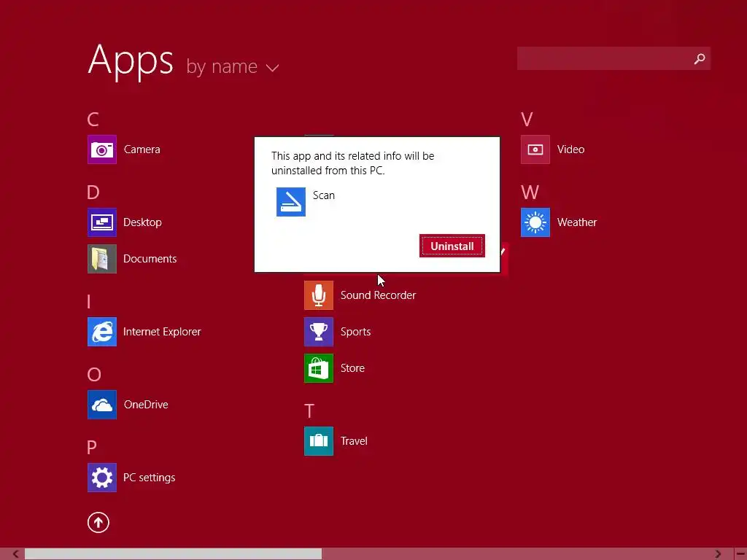The height and width of the screenshot is (560, 747).
Task: Click the 'Weather' app label
Action: pos(577,222)
